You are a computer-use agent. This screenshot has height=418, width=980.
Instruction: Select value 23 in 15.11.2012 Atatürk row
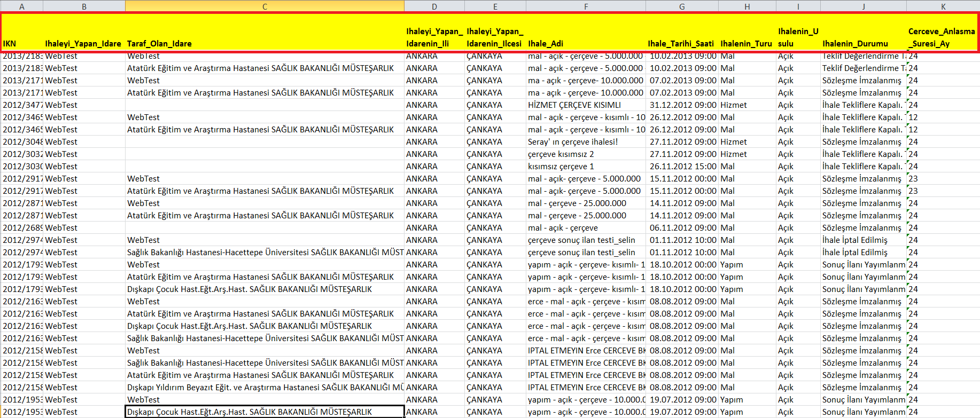tap(943, 191)
